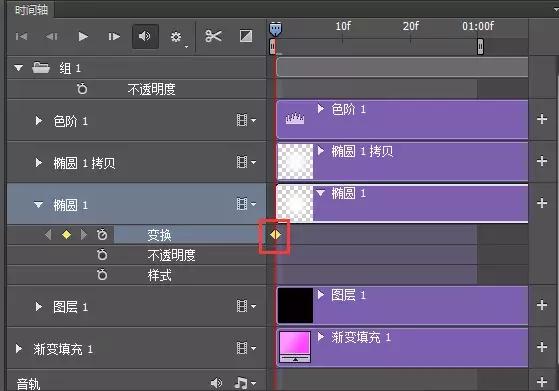
Task: Toggle stopwatch for 样式 property
Action: click(x=102, y=275)
